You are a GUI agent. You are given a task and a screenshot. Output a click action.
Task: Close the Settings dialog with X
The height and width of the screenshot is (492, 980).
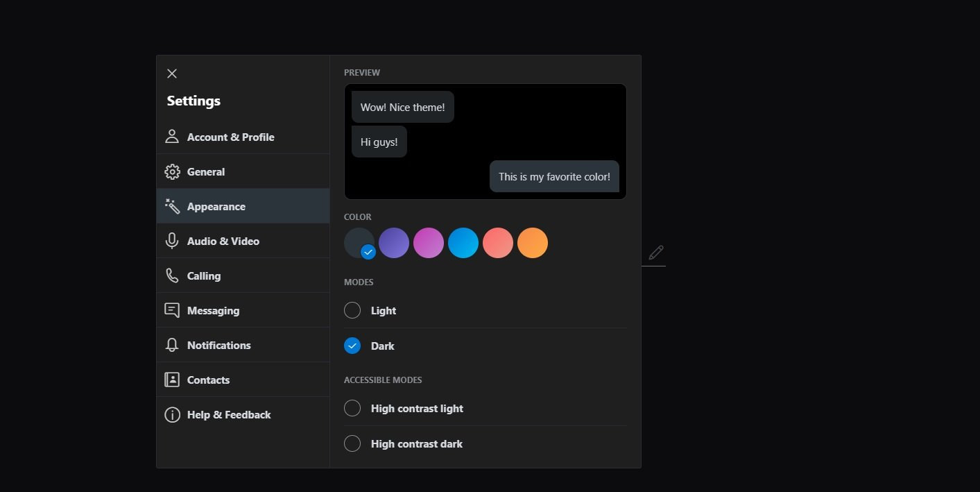172,74
